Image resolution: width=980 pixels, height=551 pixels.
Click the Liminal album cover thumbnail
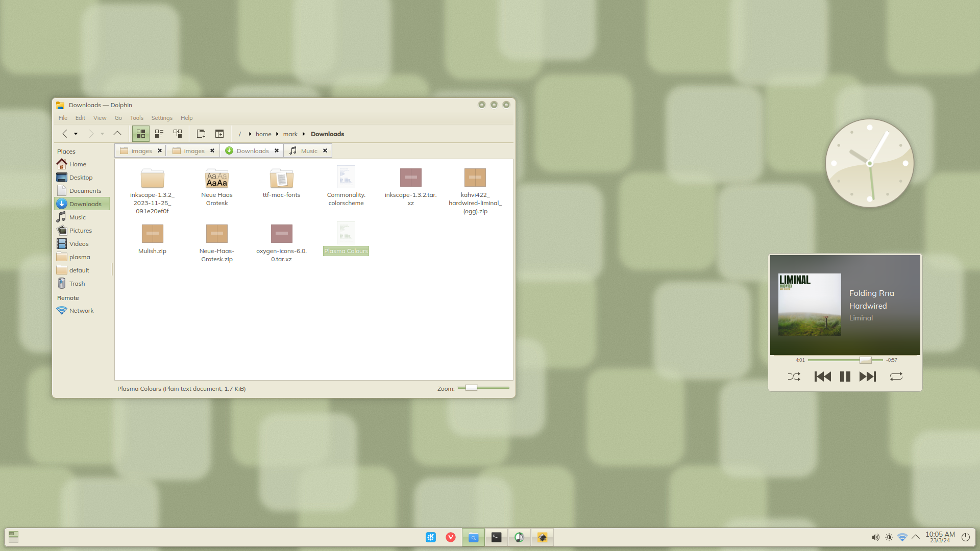pos(810,305)
